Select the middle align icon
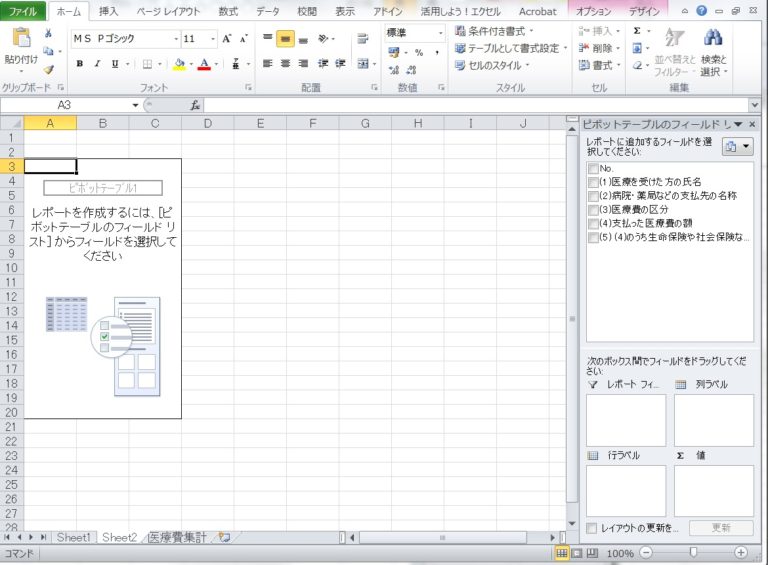 pos(285,39)
